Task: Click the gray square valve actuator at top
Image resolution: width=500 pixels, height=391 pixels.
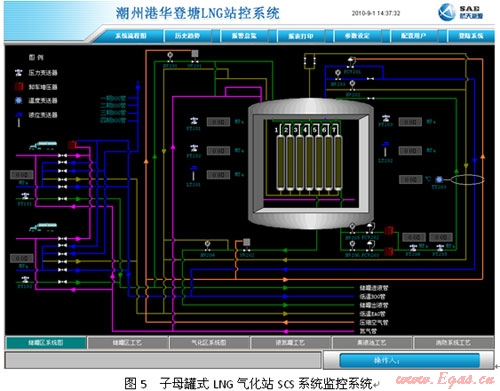Action: 195,53
